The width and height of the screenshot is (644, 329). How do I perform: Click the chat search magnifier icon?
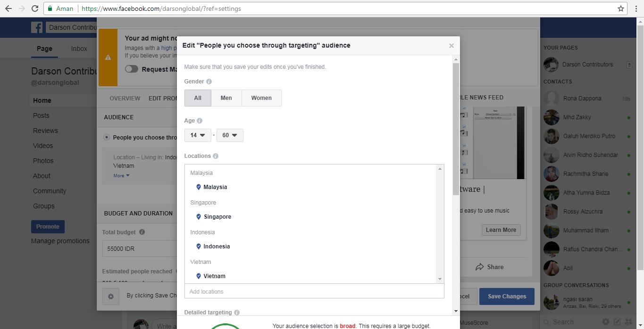546,322
